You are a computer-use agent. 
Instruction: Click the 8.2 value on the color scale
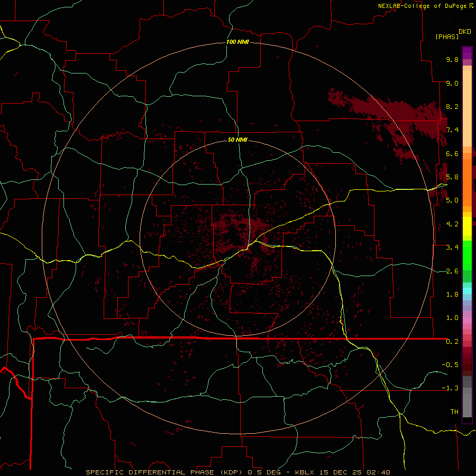point(452,106)
